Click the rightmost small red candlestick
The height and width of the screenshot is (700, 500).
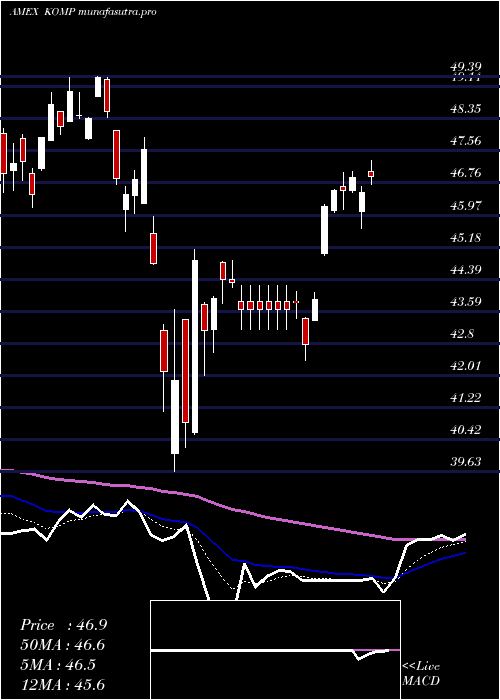coord(371,174)
